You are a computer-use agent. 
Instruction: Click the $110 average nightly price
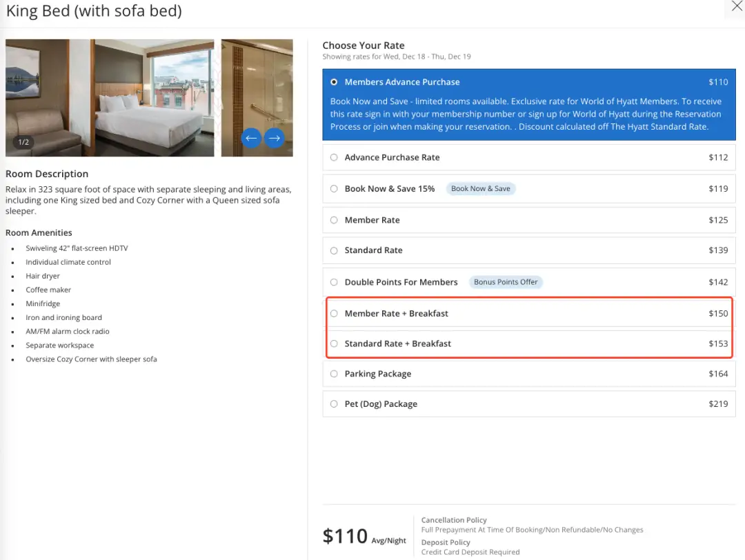pyautogui.click(x=346, y=536)
